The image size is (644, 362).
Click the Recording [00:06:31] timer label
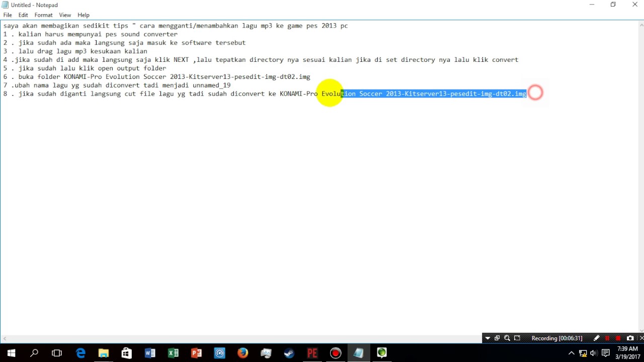556,338
